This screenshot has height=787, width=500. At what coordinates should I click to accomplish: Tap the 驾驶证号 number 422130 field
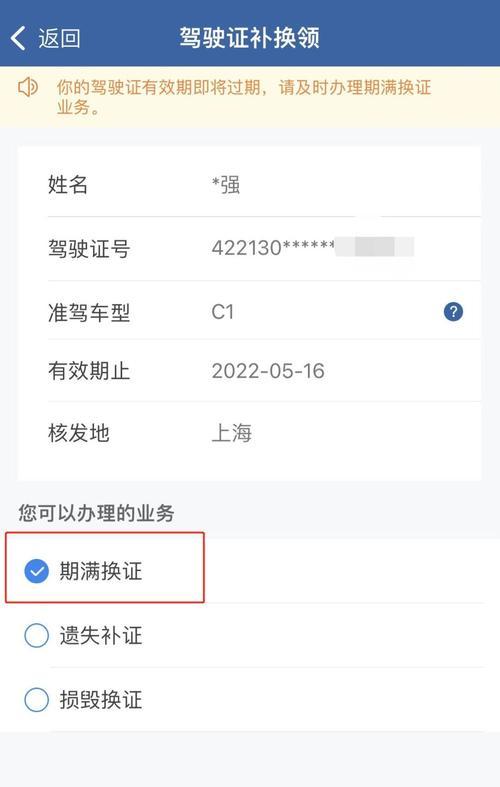[273, 248]
